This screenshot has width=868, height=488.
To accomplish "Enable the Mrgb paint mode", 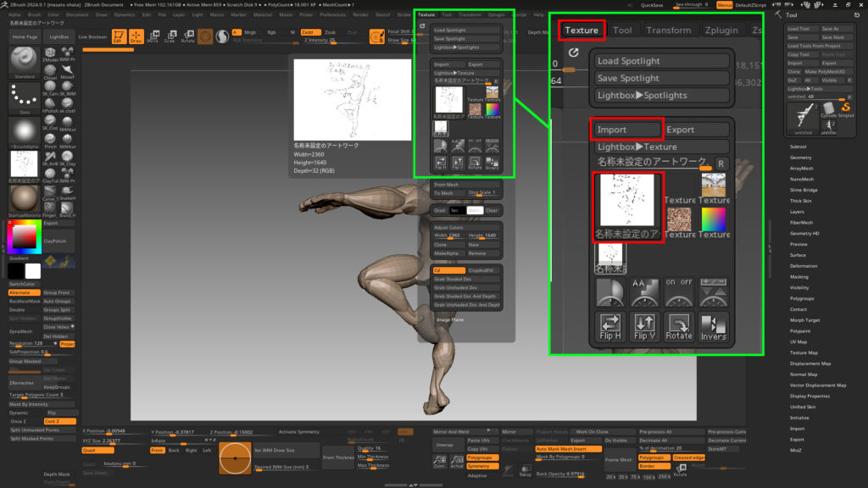I will (250, 32).
